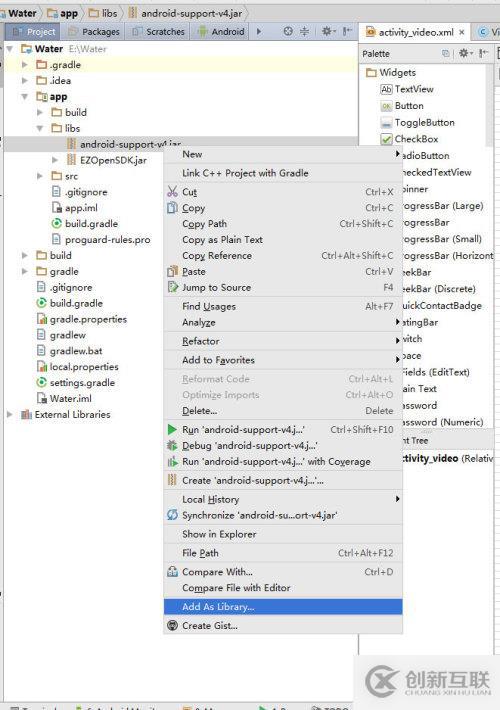
Task: Expand the .gradle folder
Action: [x=24, y=65]
